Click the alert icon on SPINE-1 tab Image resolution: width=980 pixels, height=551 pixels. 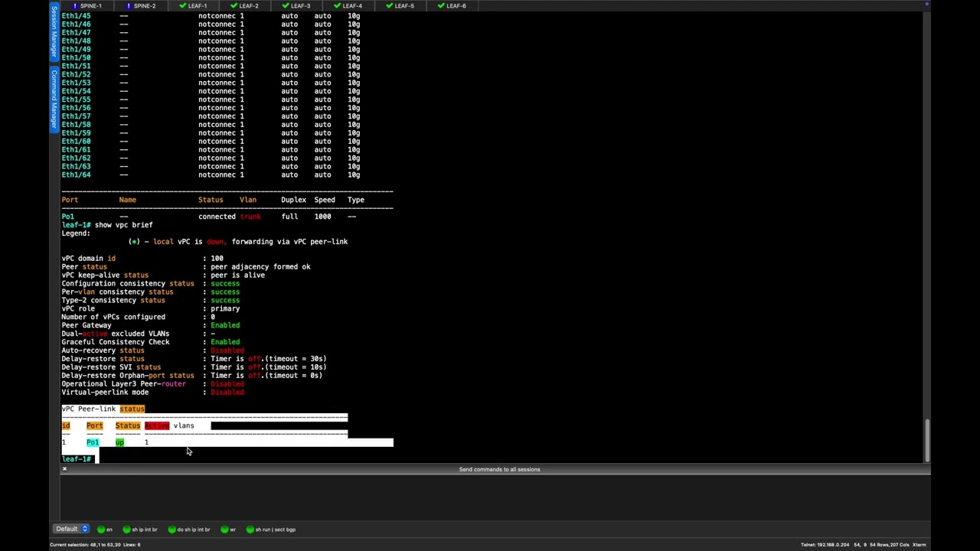pyautogui.click(x=75, y=5)
